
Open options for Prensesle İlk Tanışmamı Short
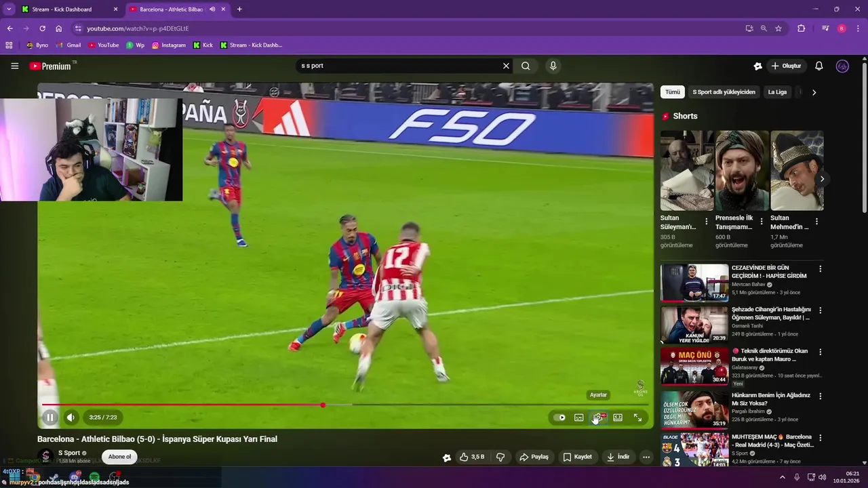[762, 222]
